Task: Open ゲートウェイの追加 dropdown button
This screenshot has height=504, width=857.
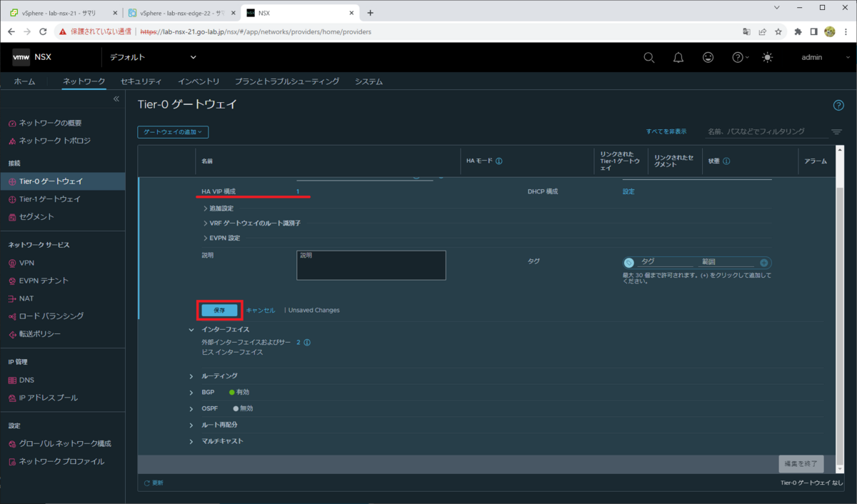Action: (173, 132)
